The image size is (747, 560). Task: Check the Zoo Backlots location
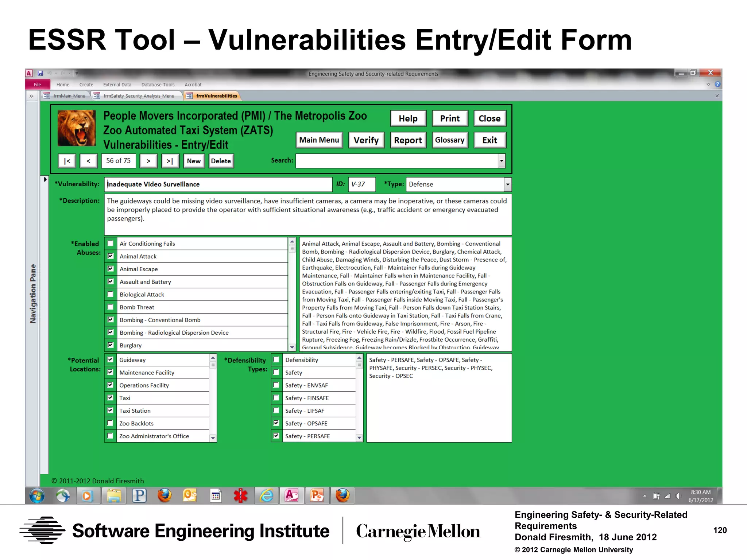(x=110, y=423)
